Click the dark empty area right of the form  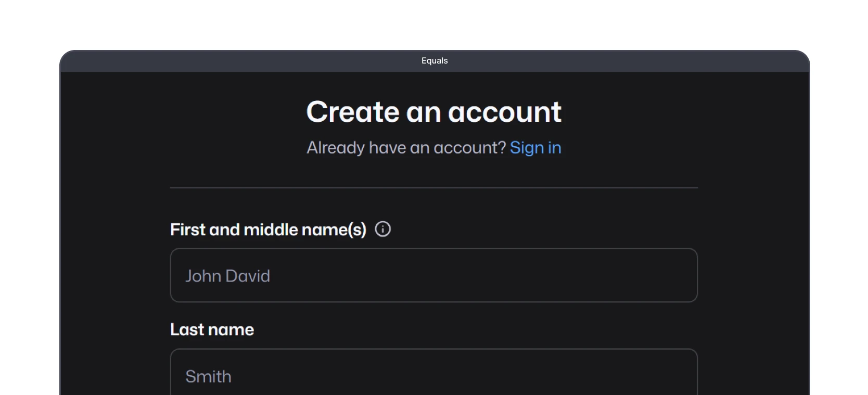(754, 234)
